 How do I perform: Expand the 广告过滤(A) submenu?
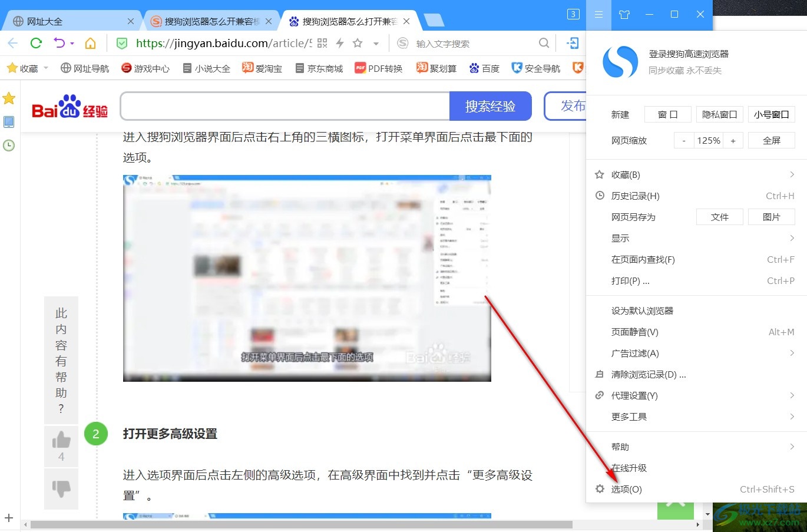792,353
